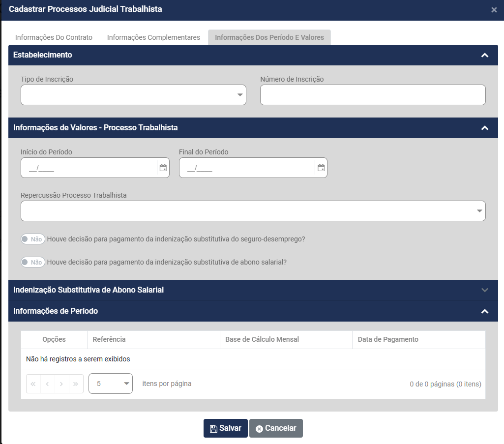This screenshot has width=504, height=444.
Task: Go to next page of table
Action: click(61, 384)
